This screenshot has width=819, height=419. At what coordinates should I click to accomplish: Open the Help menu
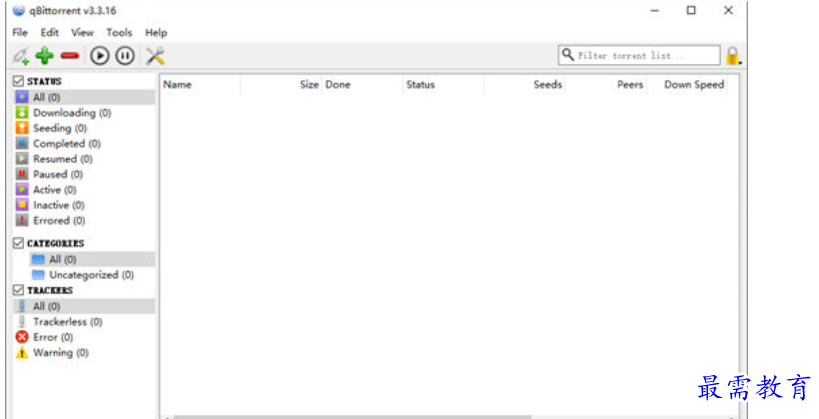pyautogui.click(x=156, y=32)
